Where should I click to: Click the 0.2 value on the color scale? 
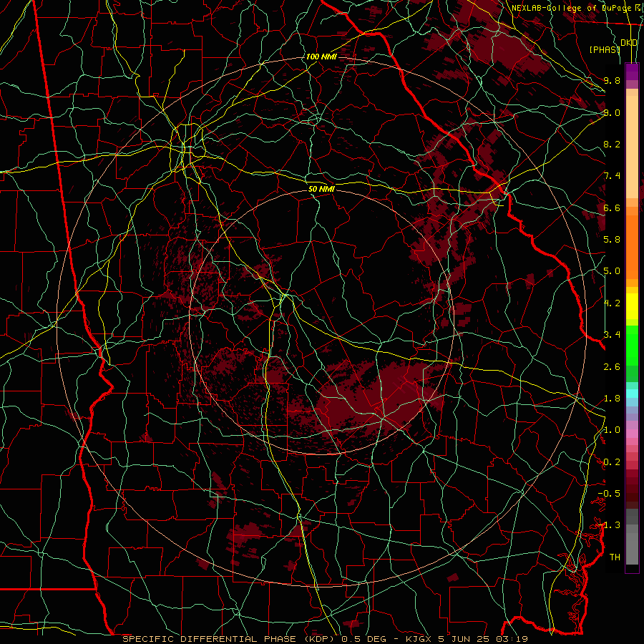(x=612, y=462)
